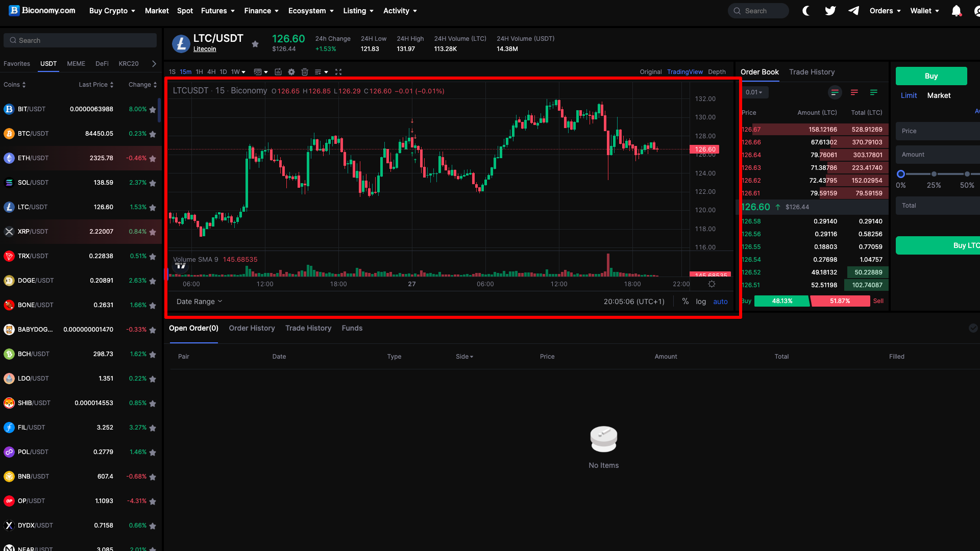
Task: Open the Futures dropdown menu
Action: tap(218, 11)
